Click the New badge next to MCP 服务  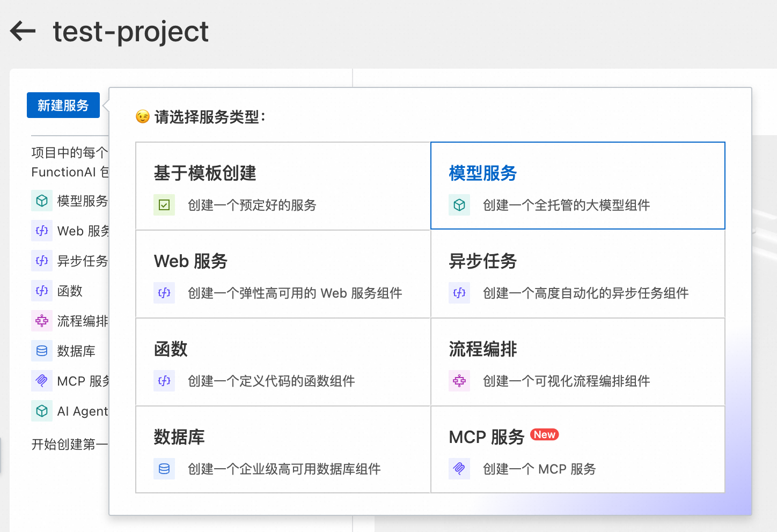(545, 434)
